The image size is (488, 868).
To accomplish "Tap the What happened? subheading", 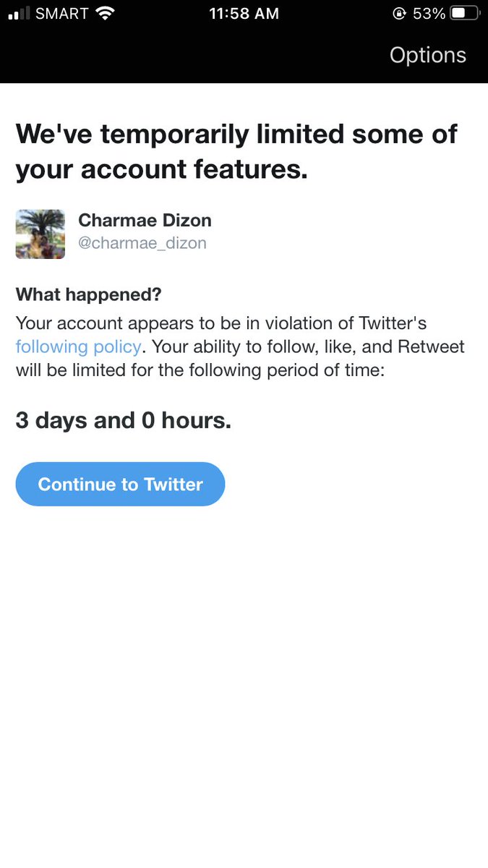I will 88,294.
